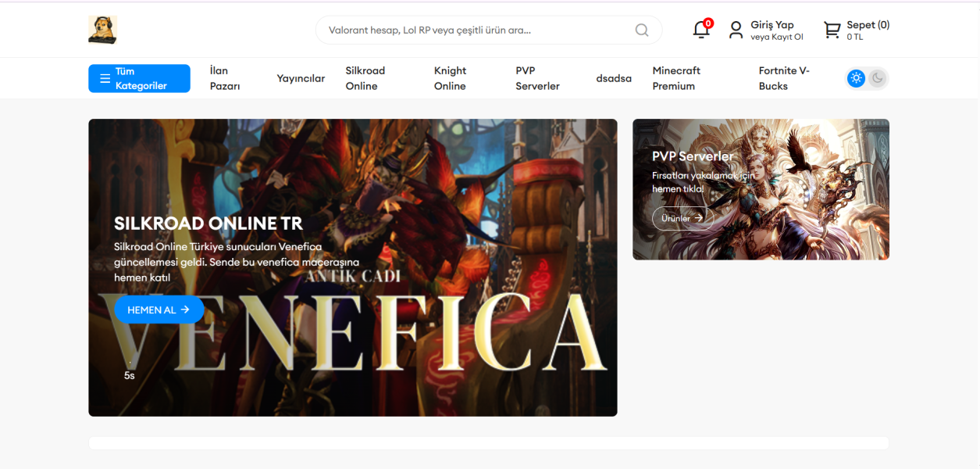The width and height of the screenshot is (980, 469).
Task: Open Knight Online category
Action: tap(450, 78)
